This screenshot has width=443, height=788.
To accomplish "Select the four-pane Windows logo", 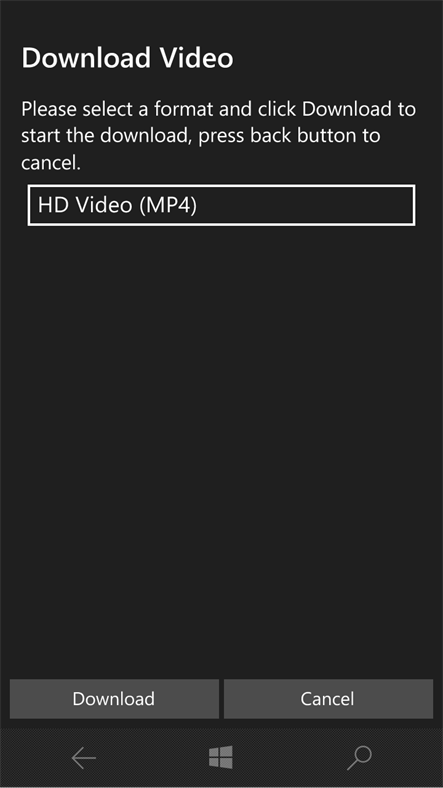I will 221,757.
